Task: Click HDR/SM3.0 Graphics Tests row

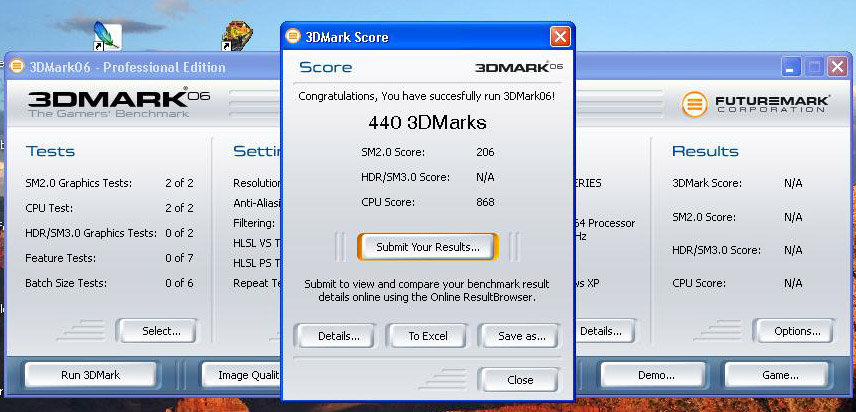Action: (109, 233)
